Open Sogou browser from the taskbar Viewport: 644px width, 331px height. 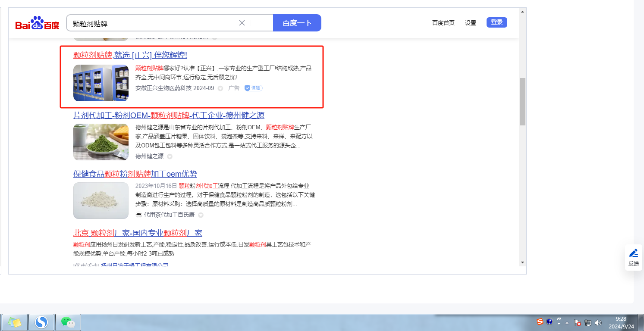41,322
